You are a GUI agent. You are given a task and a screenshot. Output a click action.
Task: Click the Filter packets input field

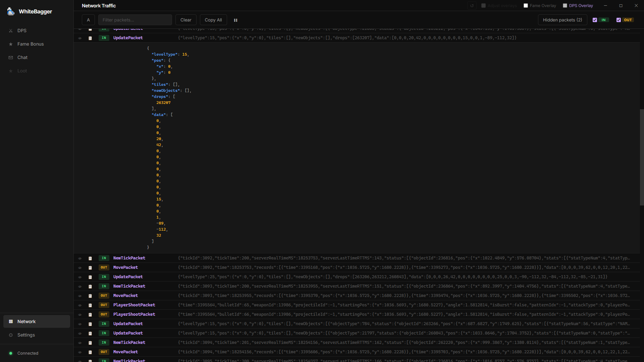click(135, 20)
